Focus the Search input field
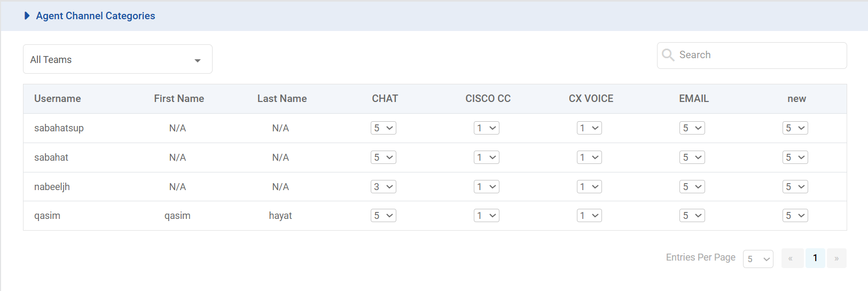Screen dimensions: 868x291 point(758,55)
